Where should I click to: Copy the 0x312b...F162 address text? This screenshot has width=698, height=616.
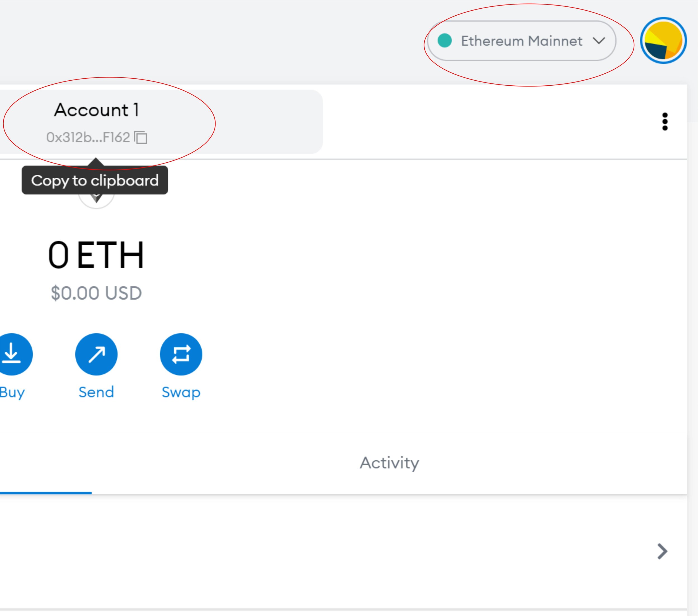[x=88, y=138]
